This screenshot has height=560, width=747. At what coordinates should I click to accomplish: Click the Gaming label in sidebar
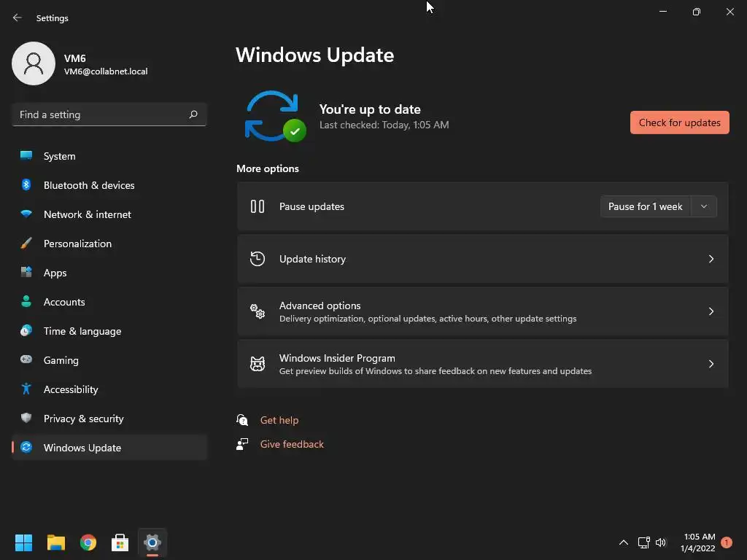point(61,360)
